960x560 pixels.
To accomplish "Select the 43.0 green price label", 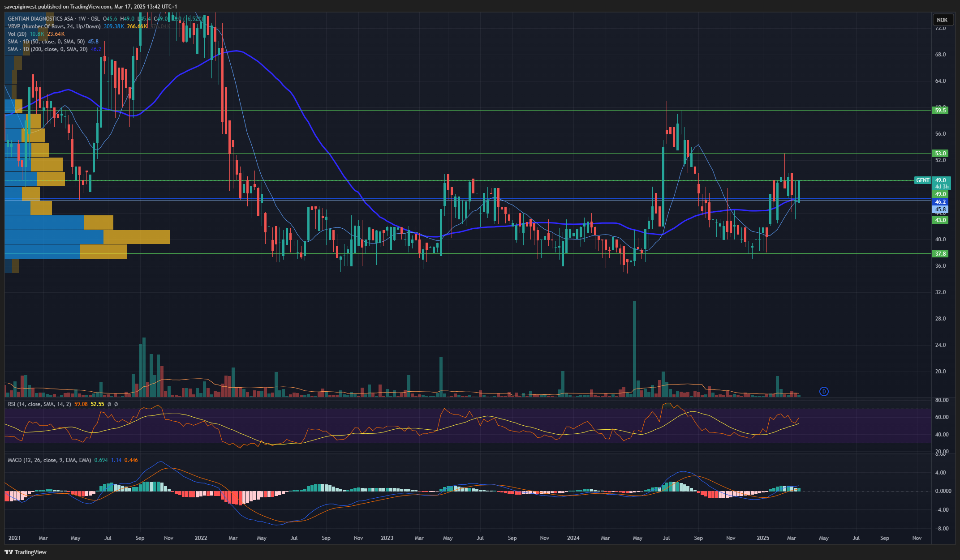I will point(940,220).
